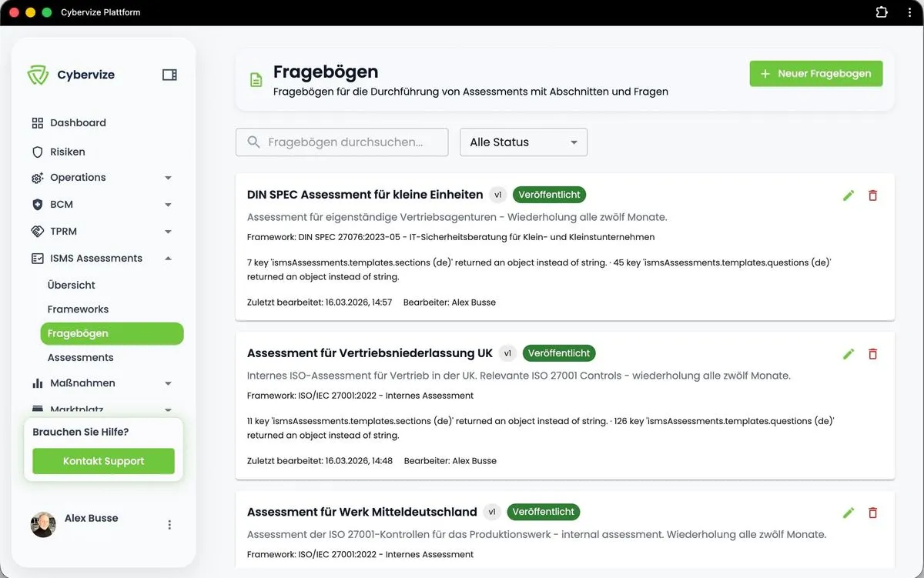Screen dimensions: 924x578
Task: Select the TPRM tag icon
Action: 36,231
